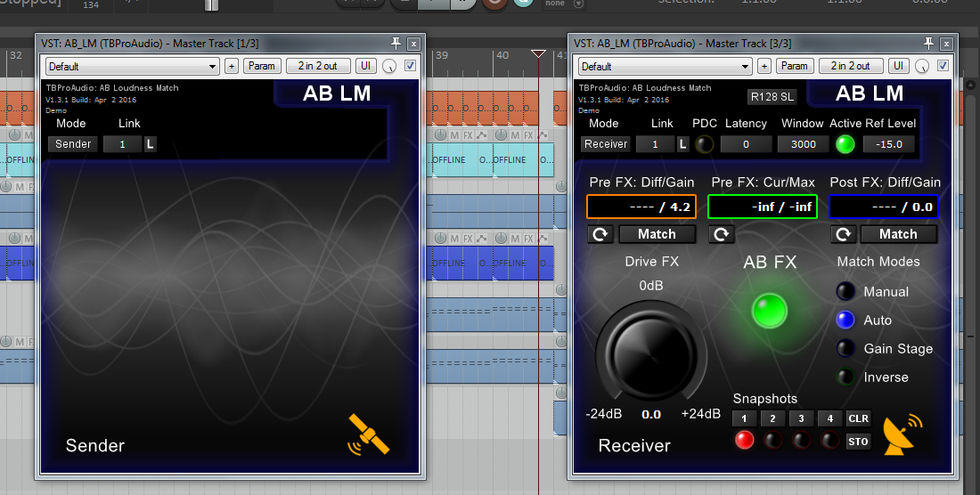This screenshot has height=495, width=980.
Task: Toggle bypass checkbox in Receiver FX window
Action: coord(943,66)
